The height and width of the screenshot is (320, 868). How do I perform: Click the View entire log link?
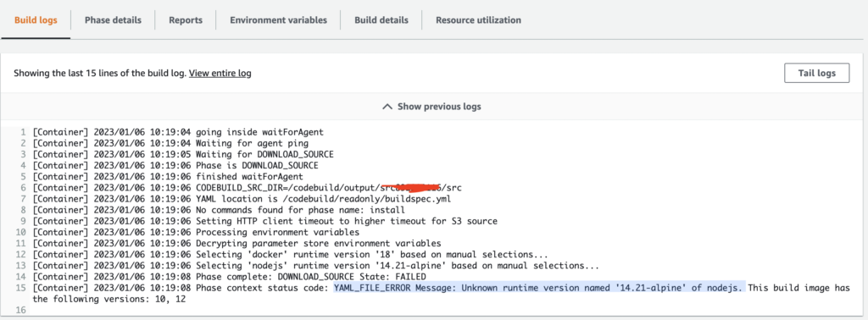click(220, 73)
